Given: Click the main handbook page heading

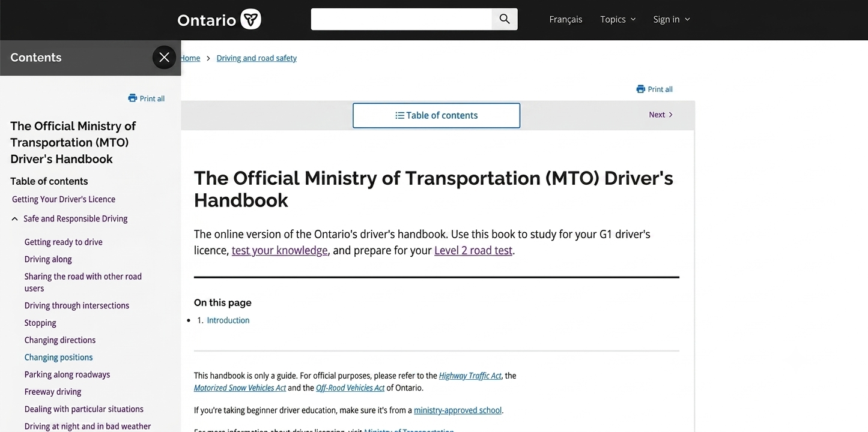Looking at the screenshot, I should pos(434,189).
